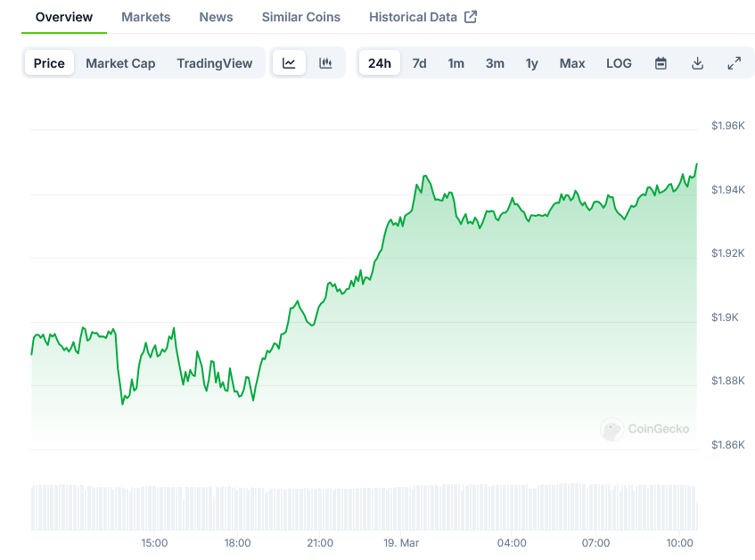This screenshot has height=560, width=755.
Task: Open the calendar date range picker
Action: [661, 63]
